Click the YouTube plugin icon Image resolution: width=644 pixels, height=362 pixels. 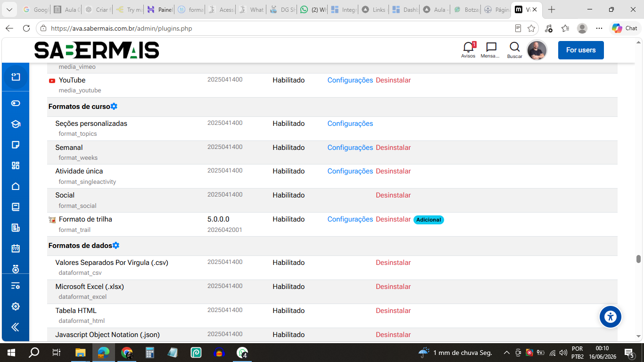click(x=52, y=81)
